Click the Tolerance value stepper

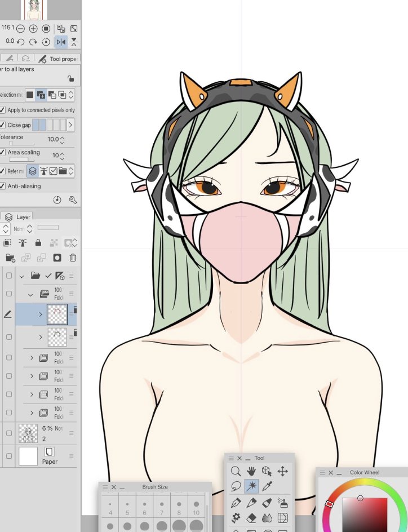[62, 139]
